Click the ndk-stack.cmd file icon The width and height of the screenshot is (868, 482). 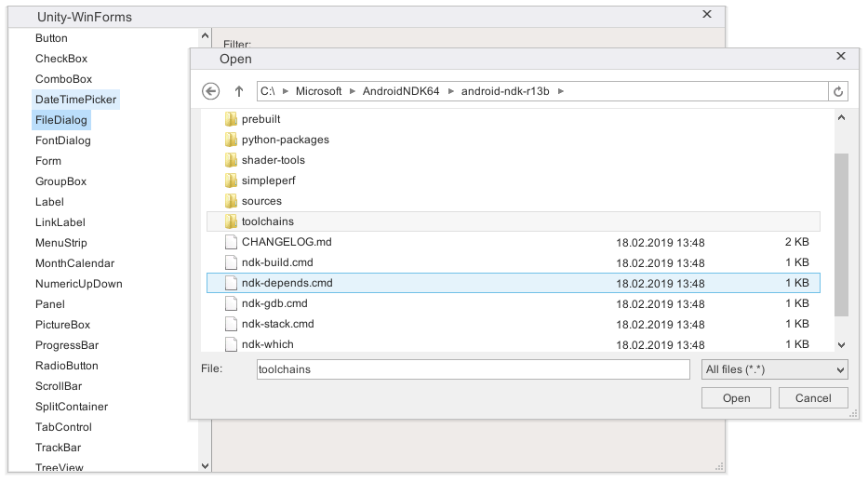click(x=231, y=324)
